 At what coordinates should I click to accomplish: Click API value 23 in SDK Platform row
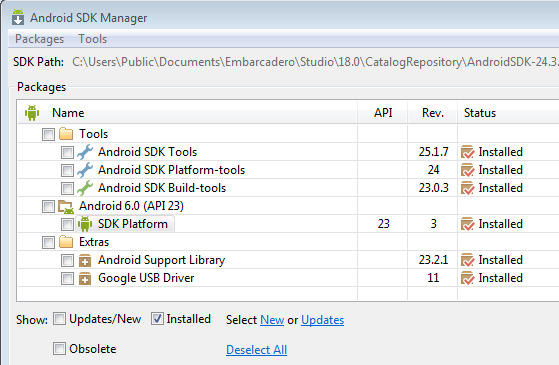tap(384, 224)
